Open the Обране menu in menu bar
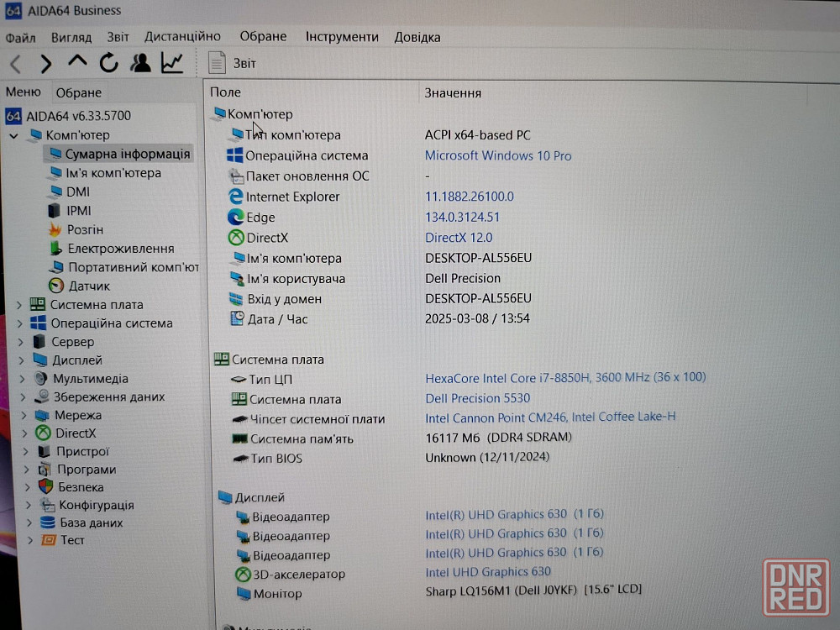 [263, 36]
